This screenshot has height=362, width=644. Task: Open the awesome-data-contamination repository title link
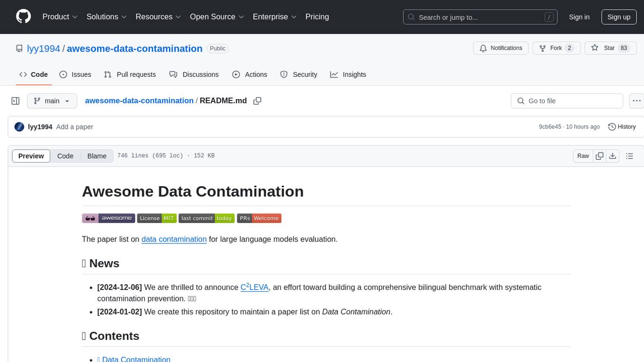pos(134,48)
